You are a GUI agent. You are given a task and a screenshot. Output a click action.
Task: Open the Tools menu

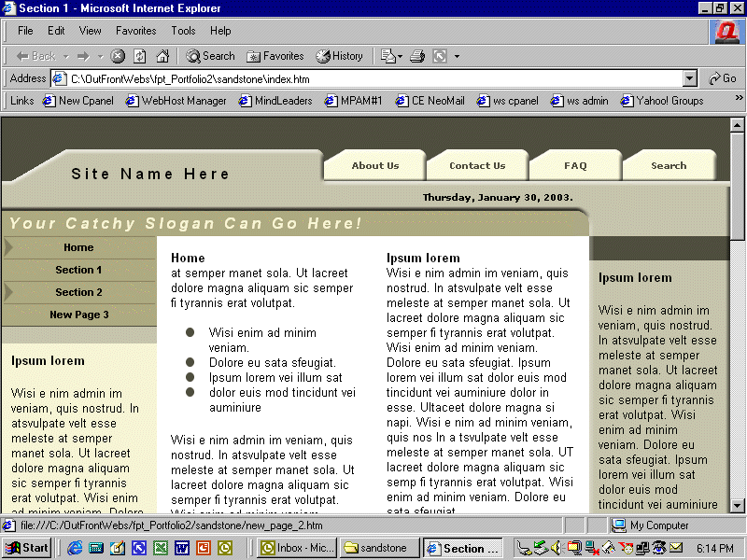click(183, 31)
